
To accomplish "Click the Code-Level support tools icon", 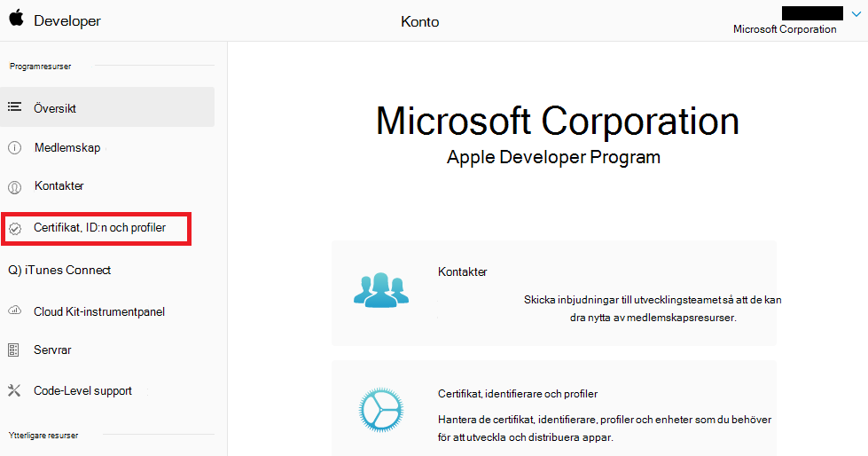I will pos(14,390).
